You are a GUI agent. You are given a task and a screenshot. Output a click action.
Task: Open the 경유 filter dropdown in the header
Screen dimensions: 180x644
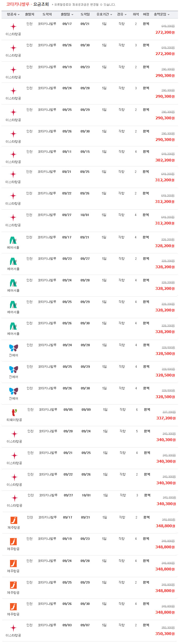pos(122,14)
